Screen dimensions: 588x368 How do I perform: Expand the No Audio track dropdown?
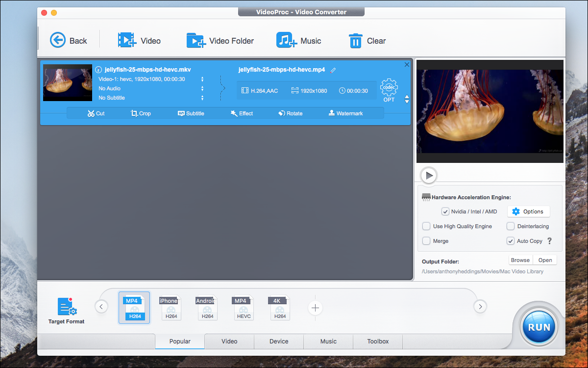(202, 88)
